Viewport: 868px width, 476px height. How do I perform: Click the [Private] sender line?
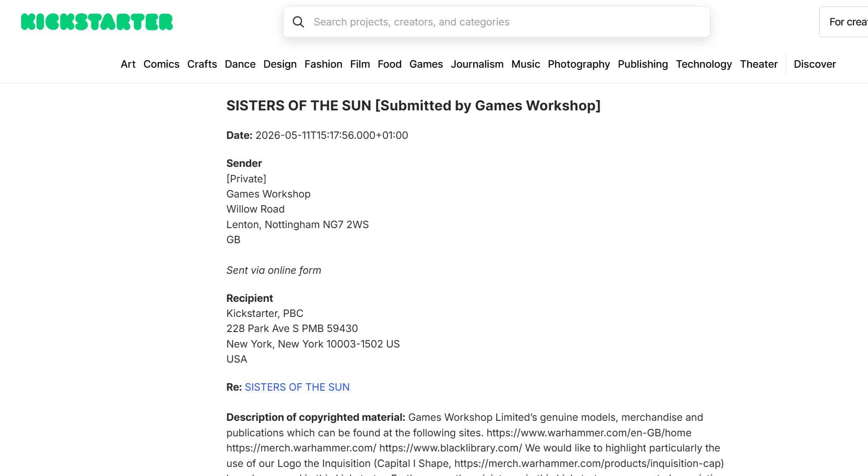pos(246,179)
